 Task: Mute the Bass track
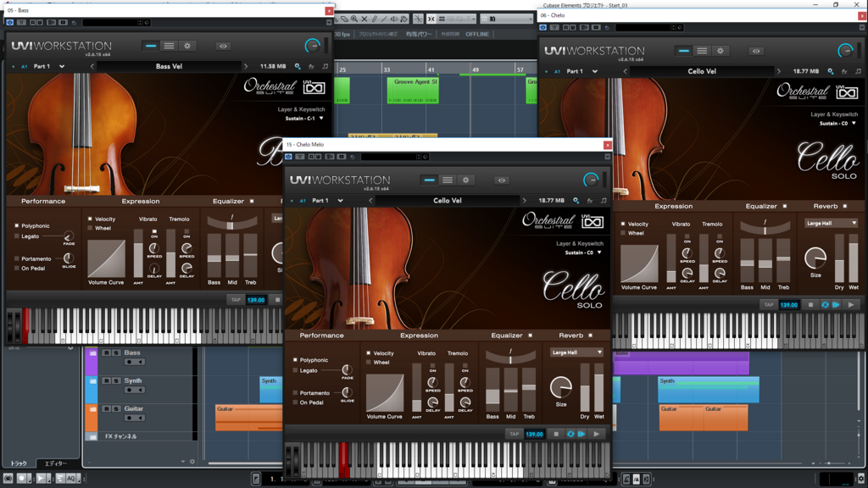coord(106,352)
